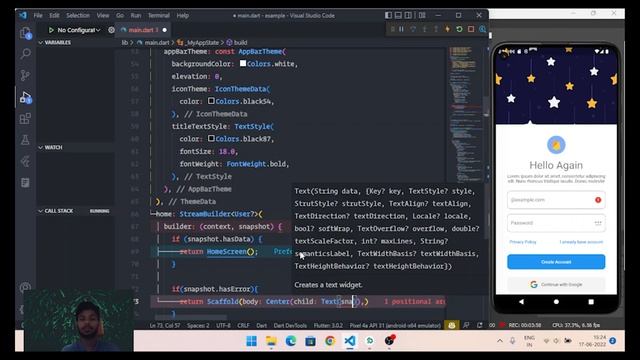Viewport: 640px width, 360px height.
Task: Open launch.json via gear icon
Action: pyautogui.click(x=111, y=30)
